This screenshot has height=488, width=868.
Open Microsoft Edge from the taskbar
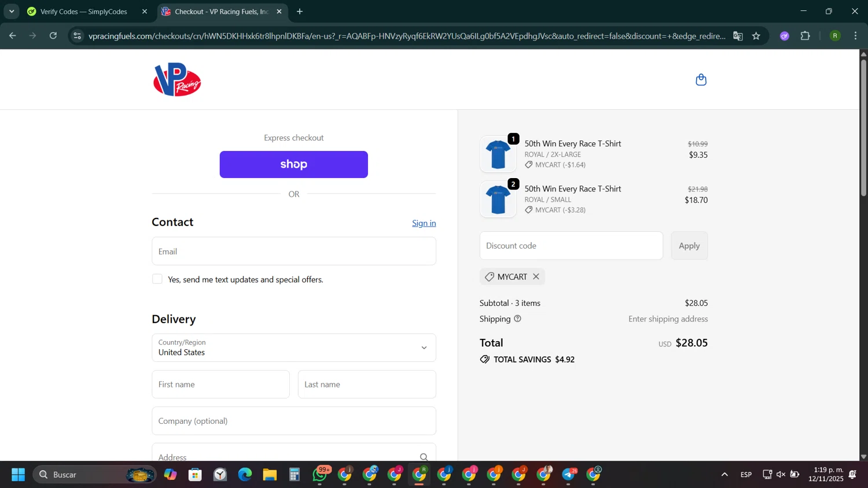tap(245, 475)
